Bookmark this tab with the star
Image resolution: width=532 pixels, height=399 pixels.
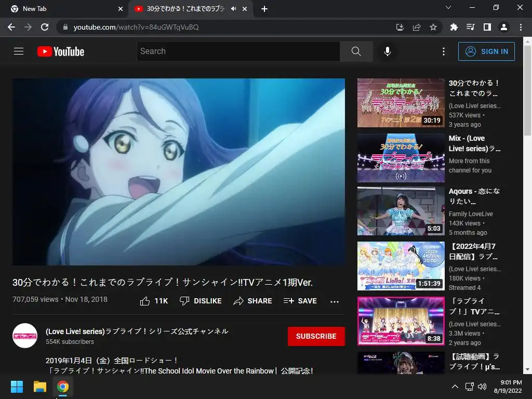(433, 27)
